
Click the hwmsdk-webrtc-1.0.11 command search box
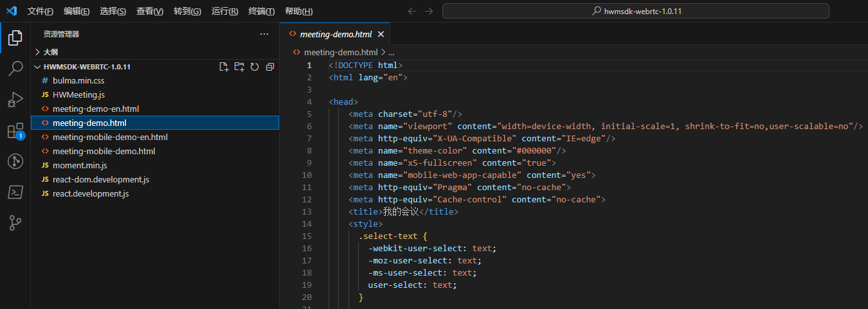(636, 11)
